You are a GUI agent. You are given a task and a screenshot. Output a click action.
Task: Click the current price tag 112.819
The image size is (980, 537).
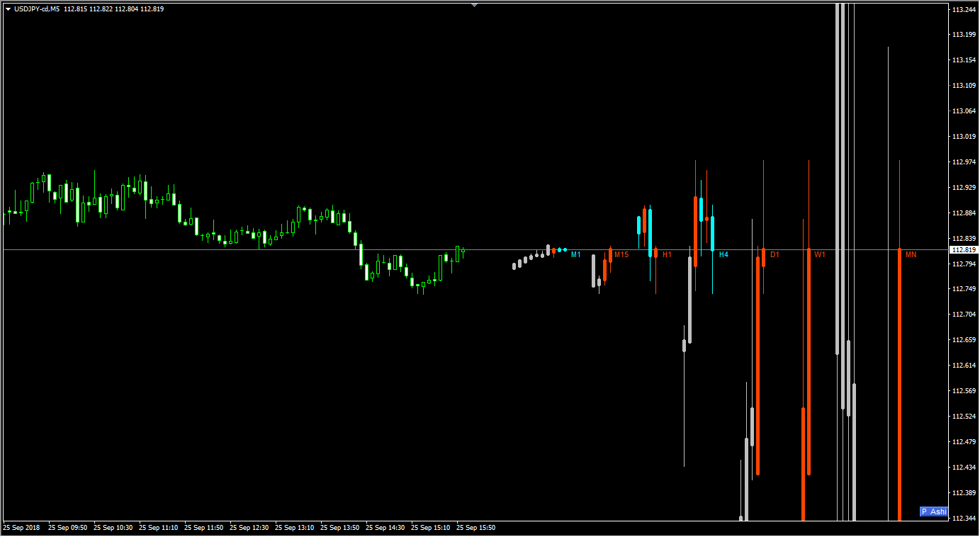[x=964, y=250]
